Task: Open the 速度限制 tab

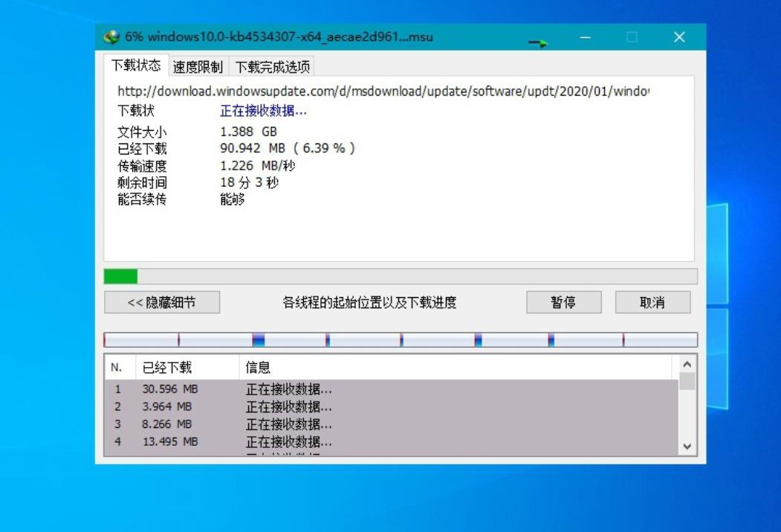Action: coord(198,66)
